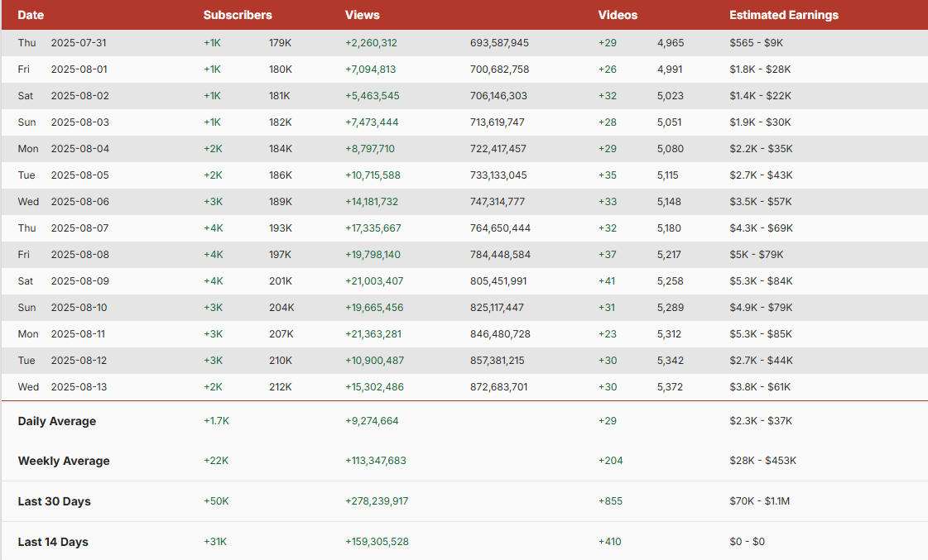Image resolution: width=928 pixels, height=560 pixels.
Task: Click video count 4,965
Action: (x=671, y=42)
